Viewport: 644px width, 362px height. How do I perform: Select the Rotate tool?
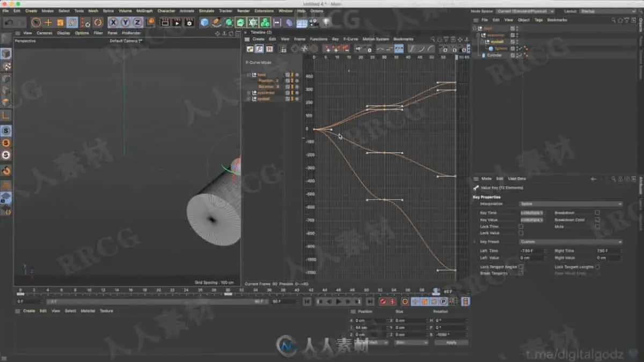coord(72,23)
